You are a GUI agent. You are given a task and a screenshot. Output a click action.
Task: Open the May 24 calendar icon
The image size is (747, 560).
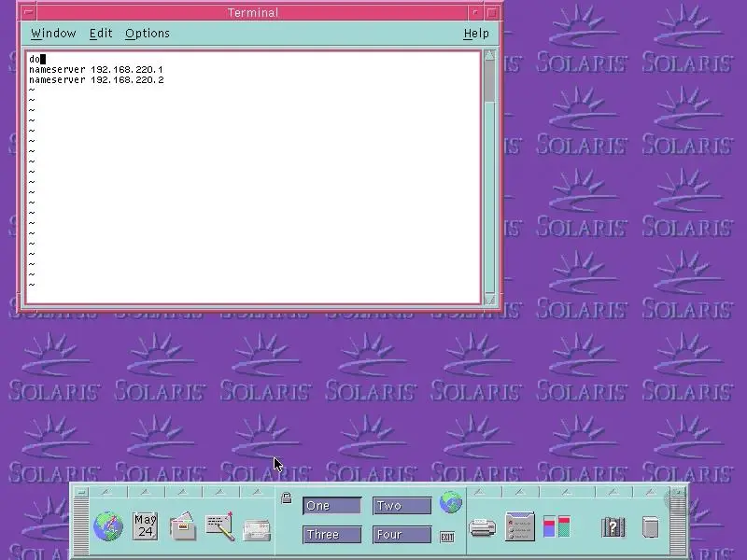146,526
